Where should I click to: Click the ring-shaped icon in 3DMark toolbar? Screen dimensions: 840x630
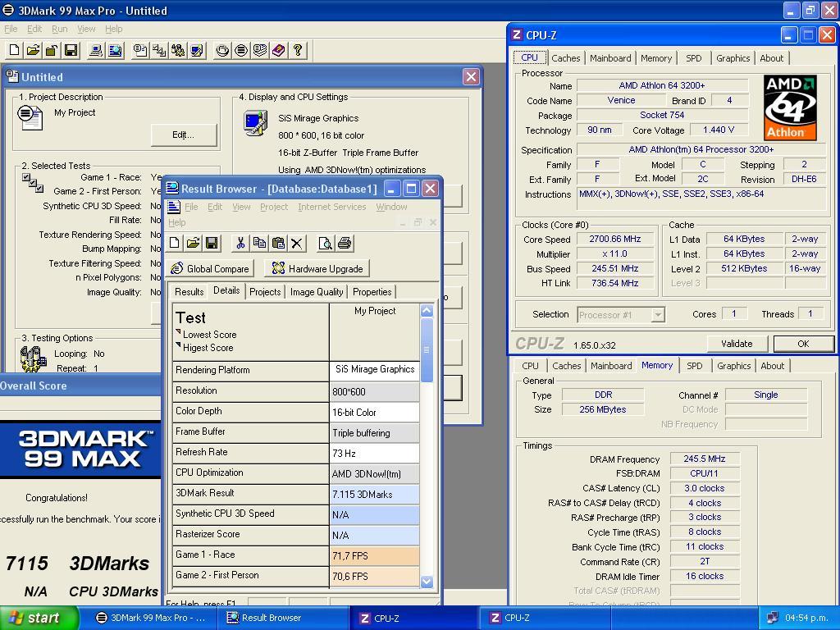[x=222, y=50]
